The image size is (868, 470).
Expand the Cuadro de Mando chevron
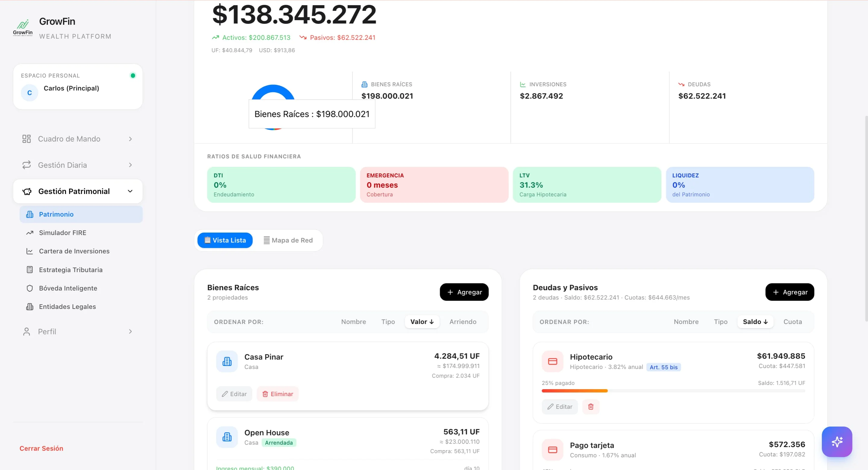pos(130,139)
